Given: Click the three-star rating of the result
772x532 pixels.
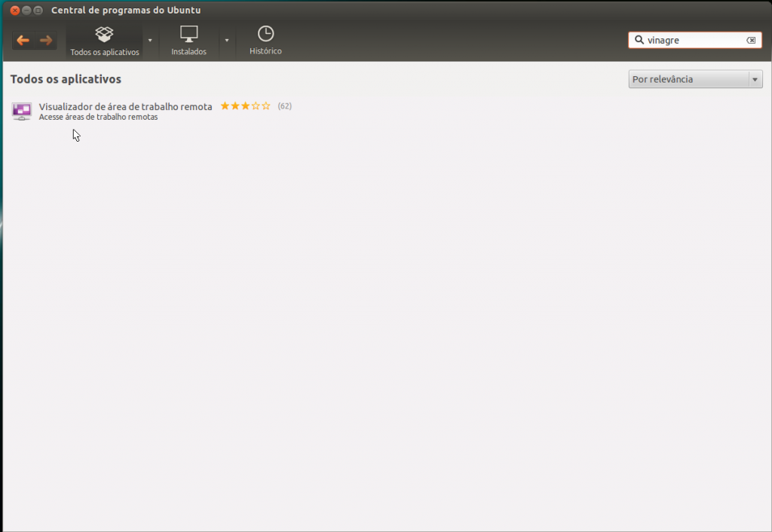Looking at the screenshot, I should pos(245,105).
